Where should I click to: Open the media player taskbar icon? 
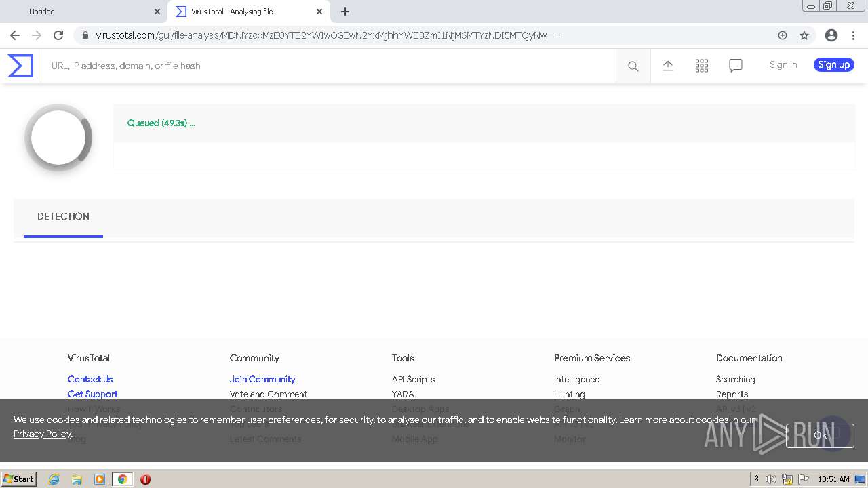(x=100, y=479)
